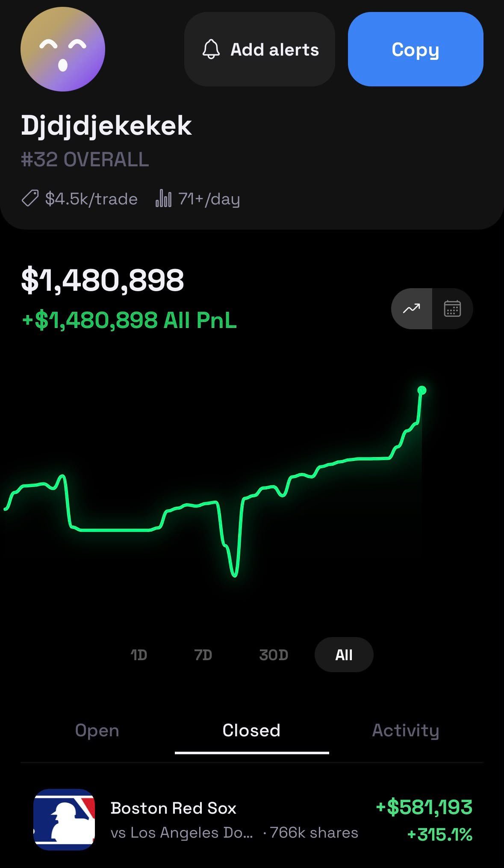Tap the price tag trade-size icon

(30, 198)
